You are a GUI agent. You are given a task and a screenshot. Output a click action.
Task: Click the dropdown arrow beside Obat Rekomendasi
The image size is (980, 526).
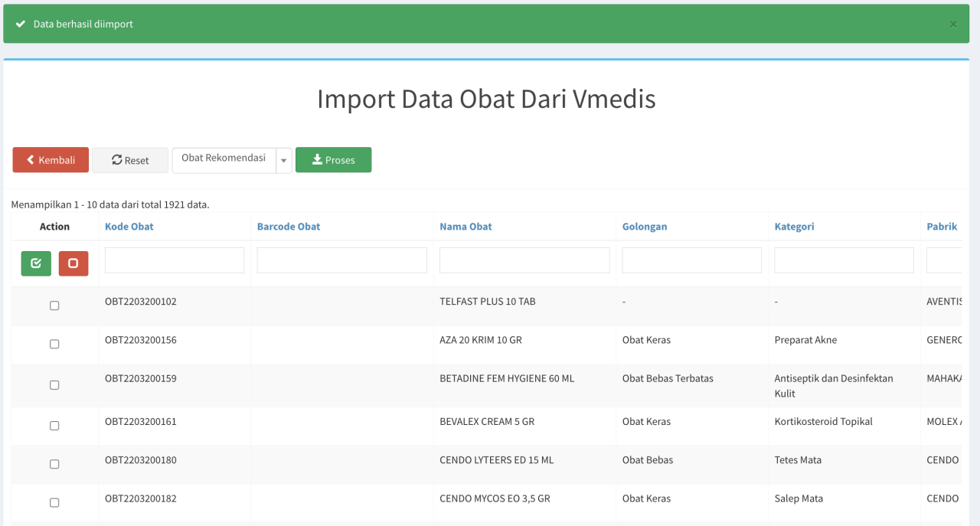coord(284,160)
